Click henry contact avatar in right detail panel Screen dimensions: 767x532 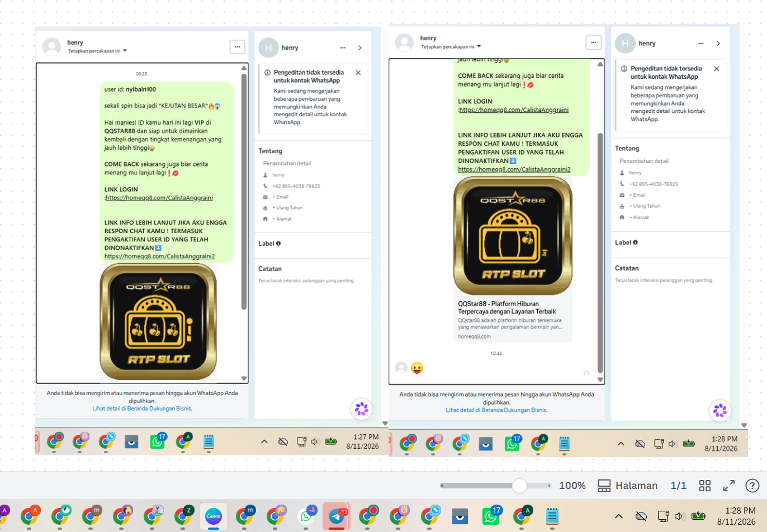click(625, 44)
